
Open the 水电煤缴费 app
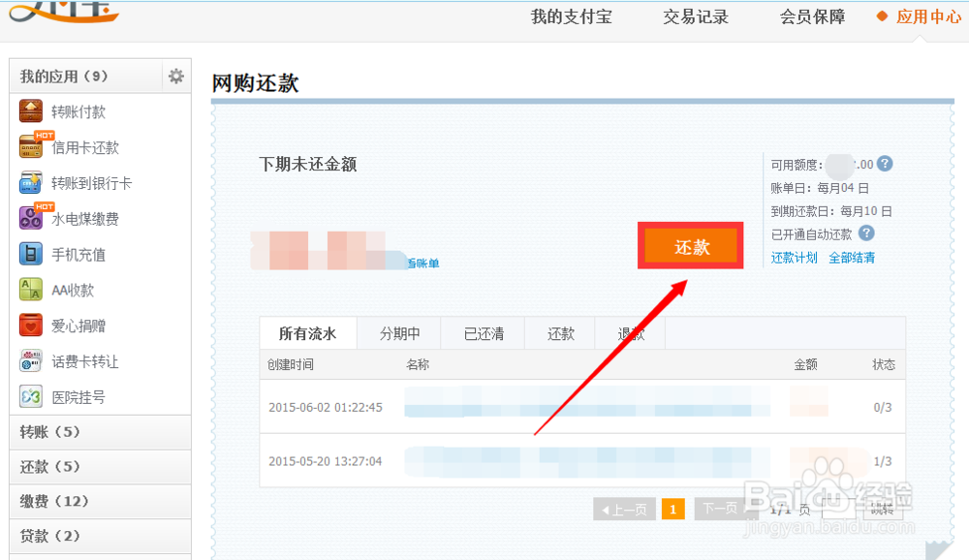click(x=32, y=218)
